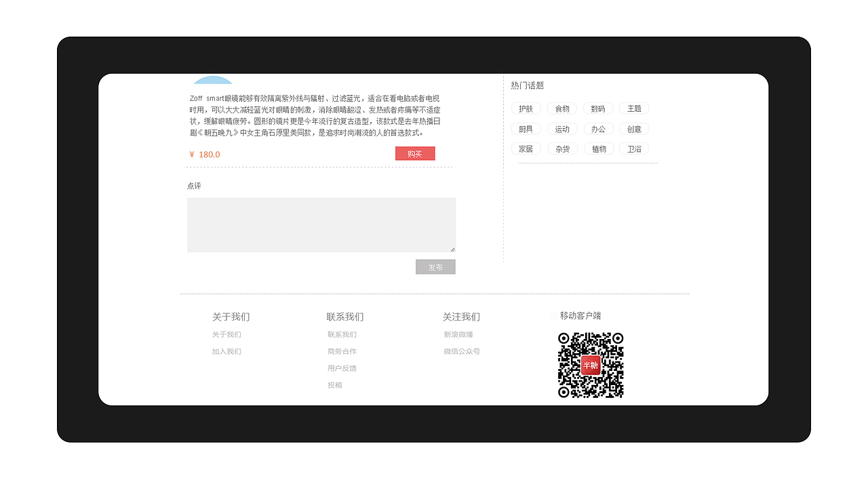Select the 卫浴 bathroom topic tag
The width and height of the screenshot is (868, 480).
(634, 148)
